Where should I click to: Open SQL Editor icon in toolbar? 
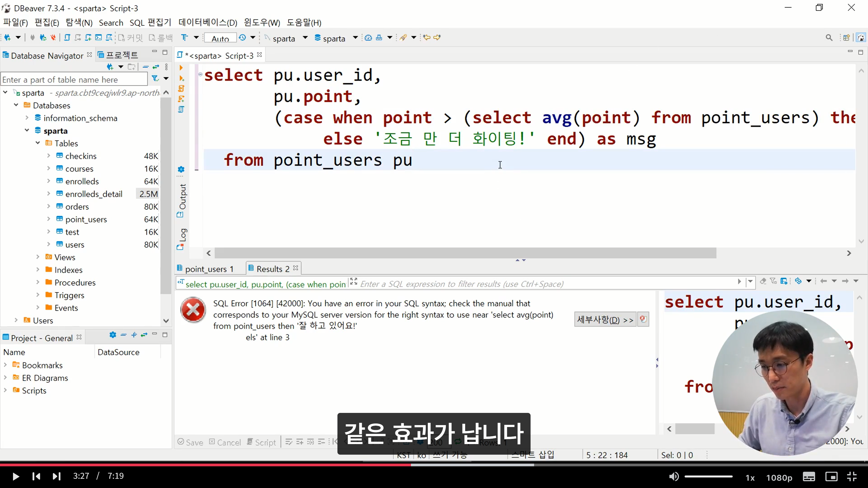tap(67, 37)
